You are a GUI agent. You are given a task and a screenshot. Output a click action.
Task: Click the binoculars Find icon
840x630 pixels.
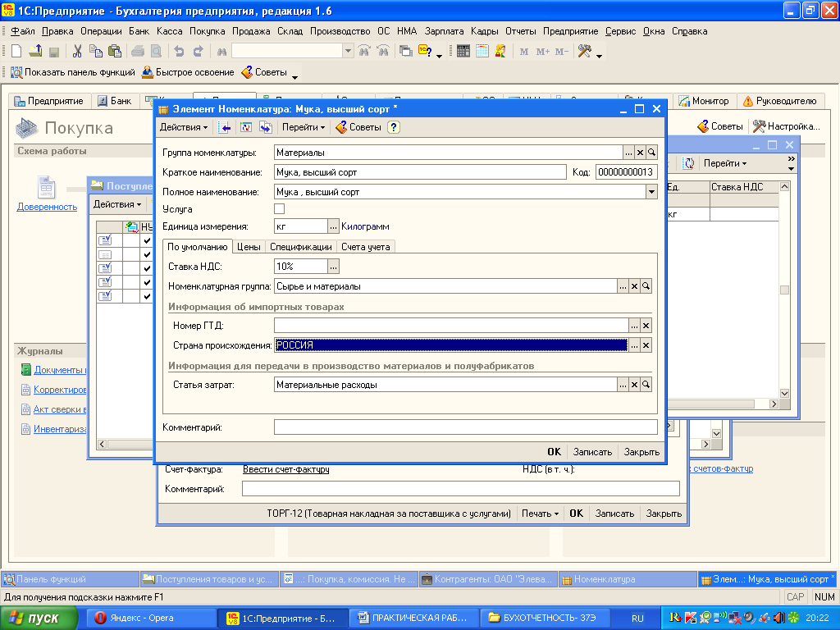(221, 52)
